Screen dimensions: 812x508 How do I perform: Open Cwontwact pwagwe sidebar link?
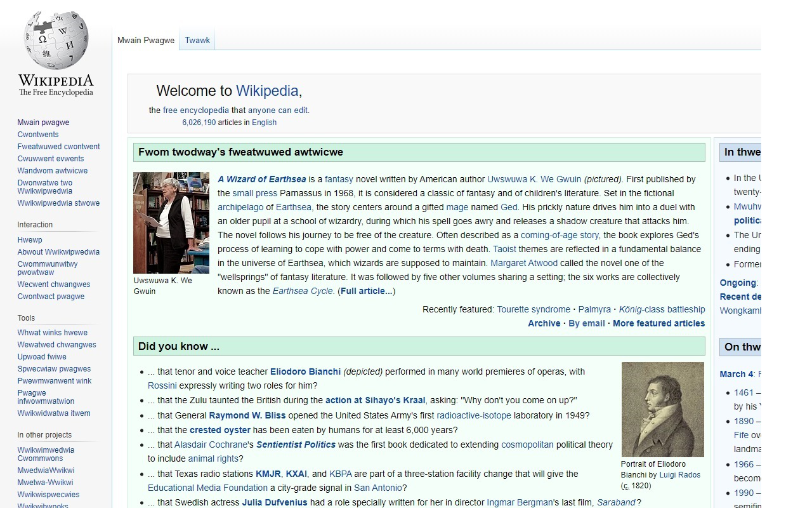pyautogui.click(x=51, y=297)
